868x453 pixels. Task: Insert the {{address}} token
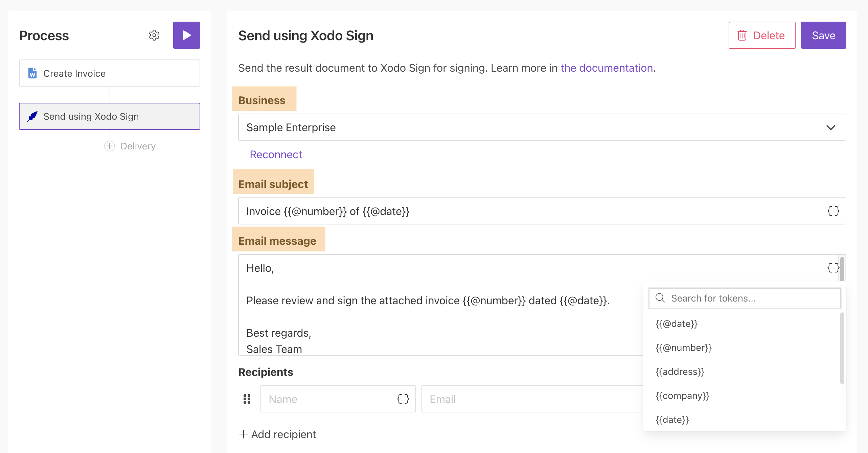(680, 372)
